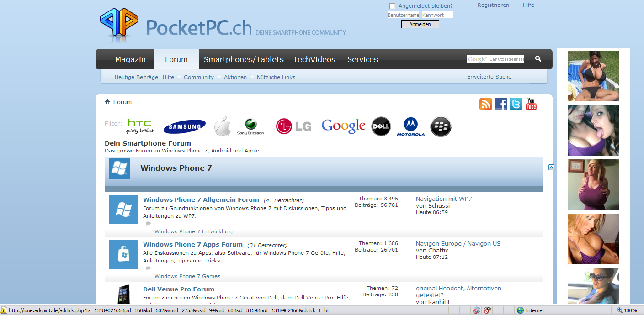Select the Forum tab
644x315 pixels.
[x=176, y=59]
